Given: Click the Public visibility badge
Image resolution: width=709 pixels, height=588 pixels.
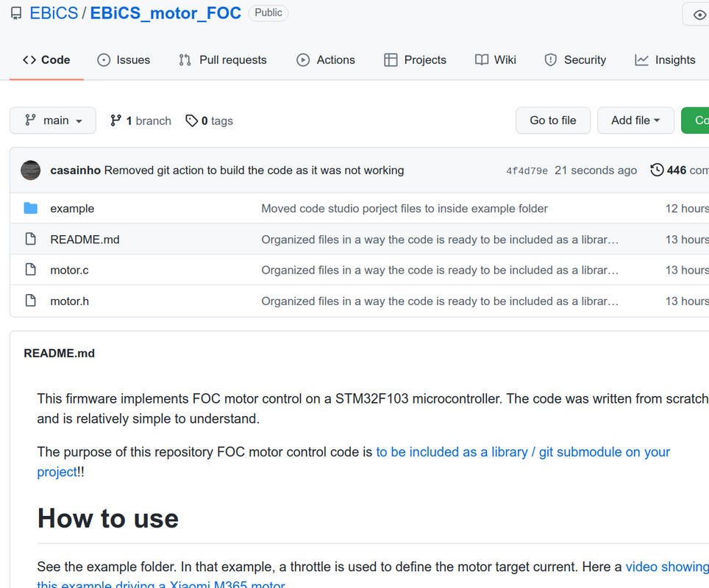Looking at the screenshot, I should tap(268, 12).
